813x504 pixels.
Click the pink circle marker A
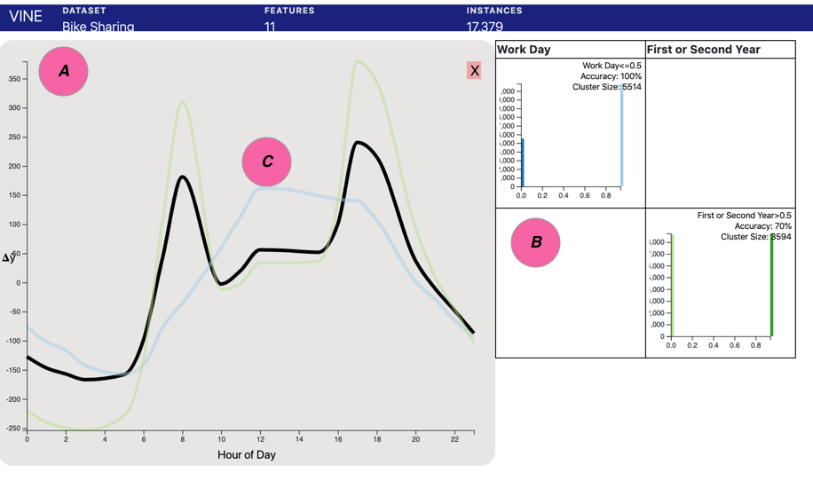pos(63,71)
